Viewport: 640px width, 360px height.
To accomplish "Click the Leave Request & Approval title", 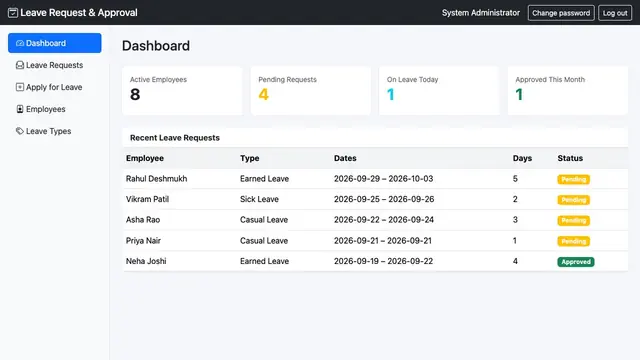I will click(79, 13).
